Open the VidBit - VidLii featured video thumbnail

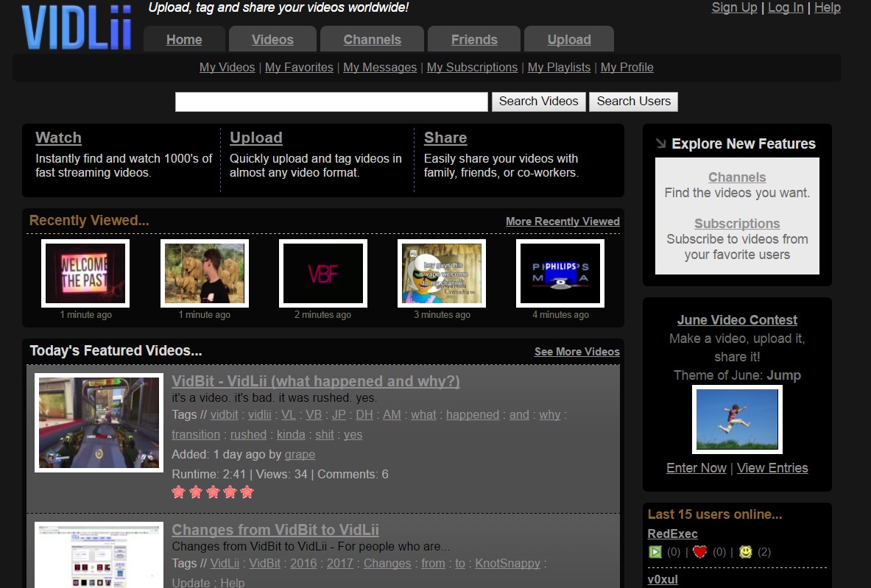[x=99, y=422]
